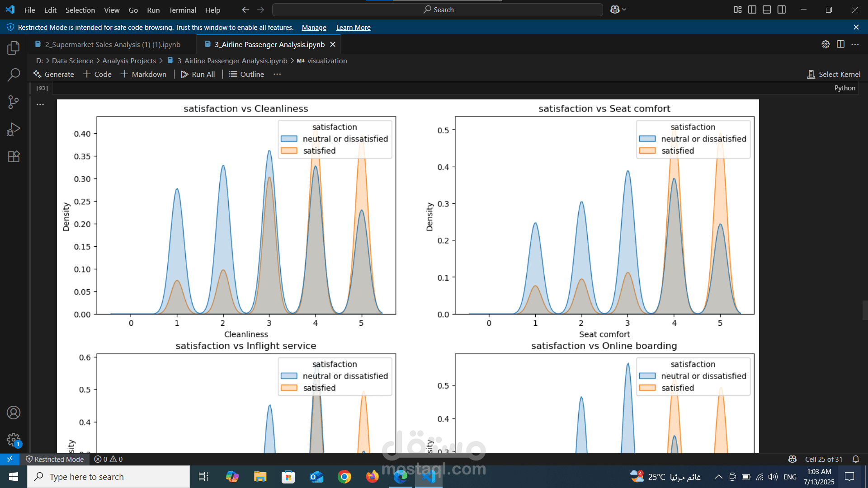Open the Terminal menu
This screenshot has width=868, height=488.
pos(182,9)
